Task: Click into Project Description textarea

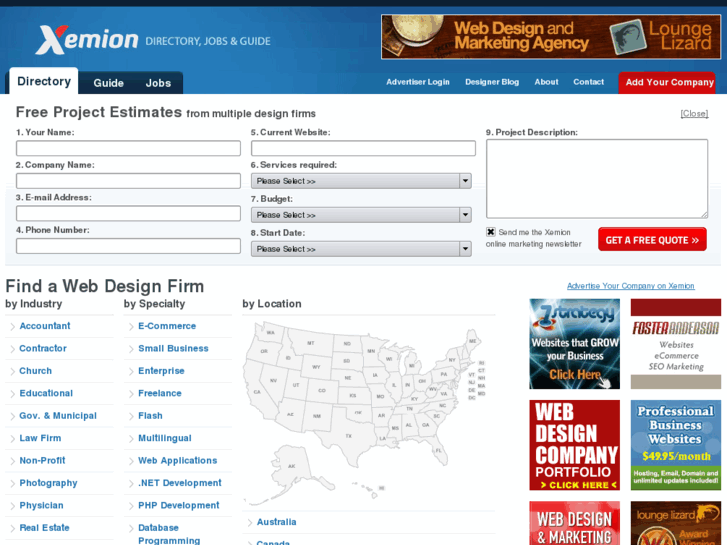Action: [597, 179]
